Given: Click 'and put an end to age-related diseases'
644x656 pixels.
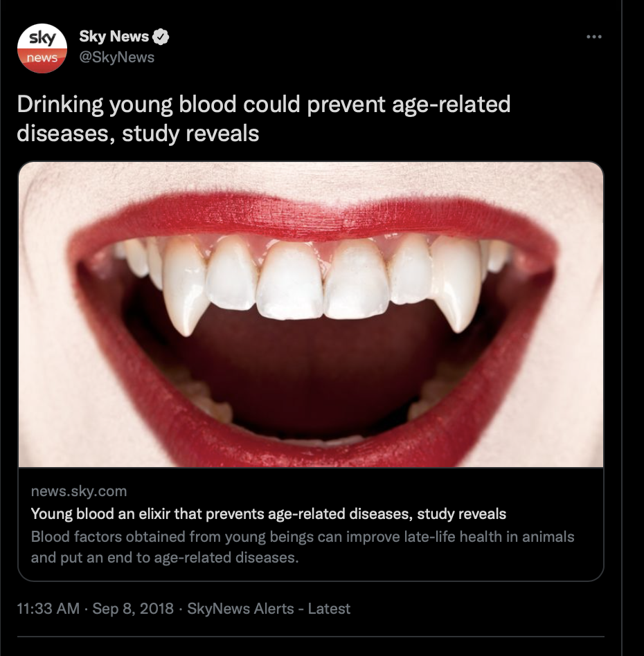Looking at the screenshot, I should [165, 558].
